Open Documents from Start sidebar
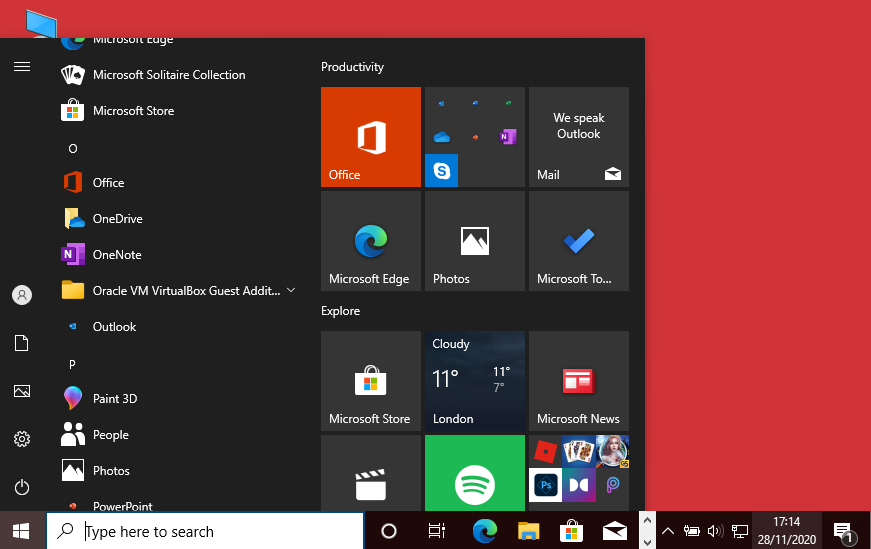The image size is (871, 549). click(22, 343)
